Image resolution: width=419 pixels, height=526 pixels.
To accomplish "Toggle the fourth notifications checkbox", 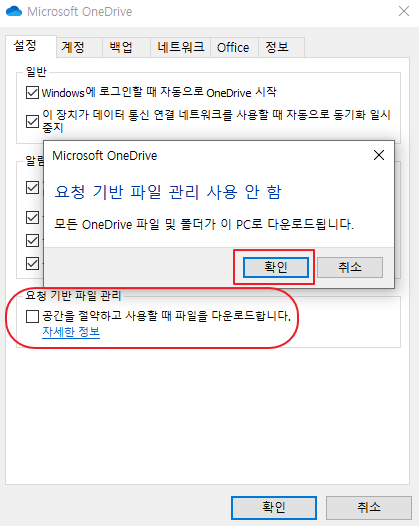I will [x=32, y=263].
